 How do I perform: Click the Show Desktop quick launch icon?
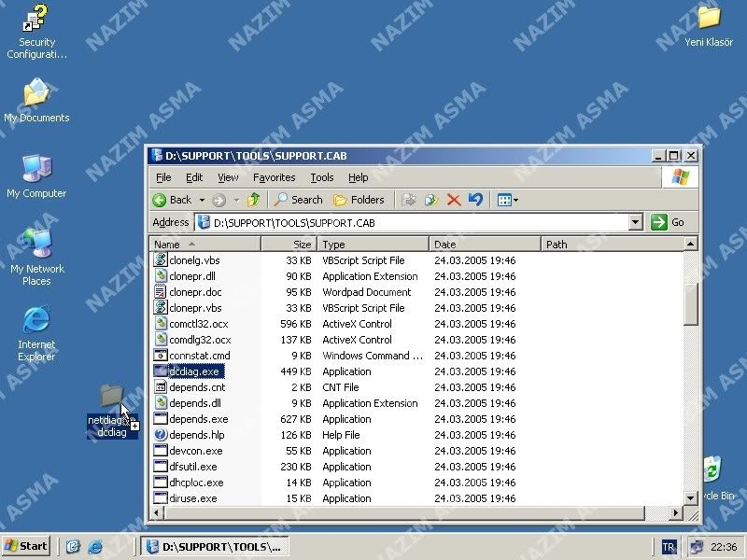click(73, 546)
